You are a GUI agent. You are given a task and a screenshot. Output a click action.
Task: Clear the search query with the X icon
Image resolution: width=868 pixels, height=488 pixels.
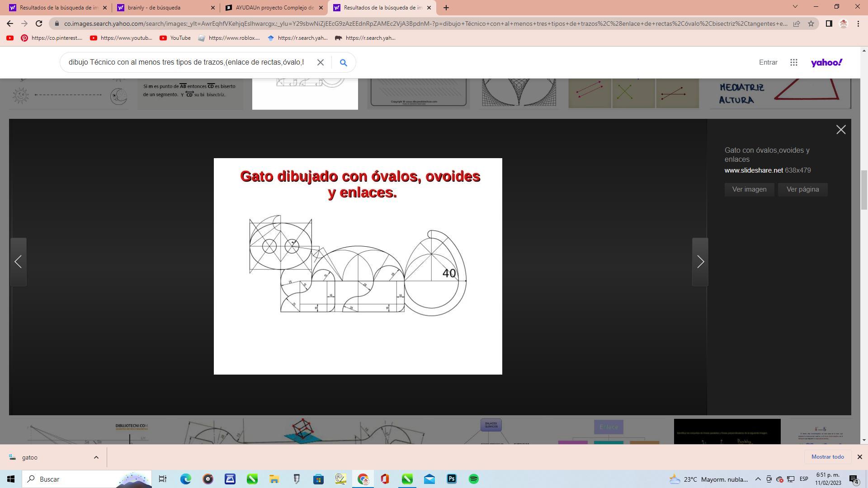(321, 62)
